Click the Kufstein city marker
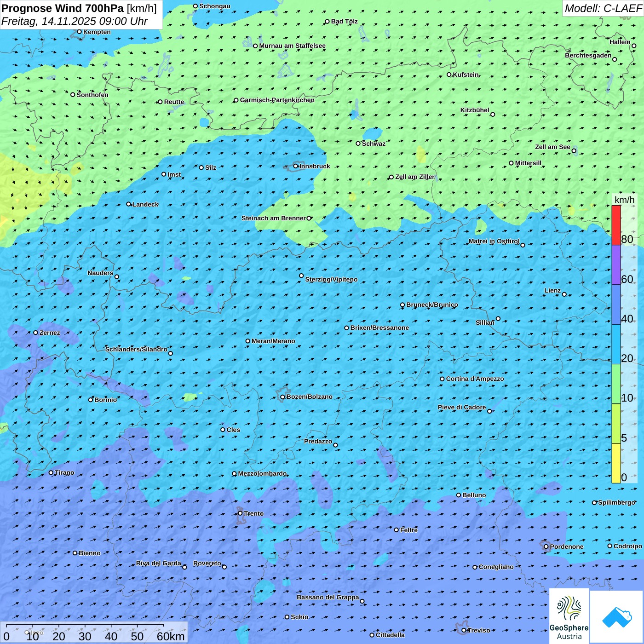 449,75
